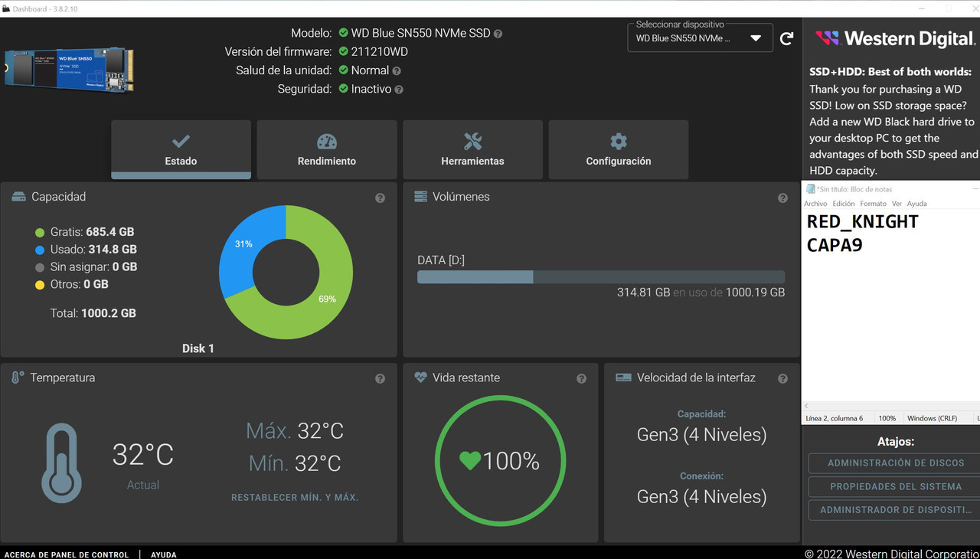Click the help icon beside Modelo
This screenshot has width=980, height=559.
(x=498, y=34)
